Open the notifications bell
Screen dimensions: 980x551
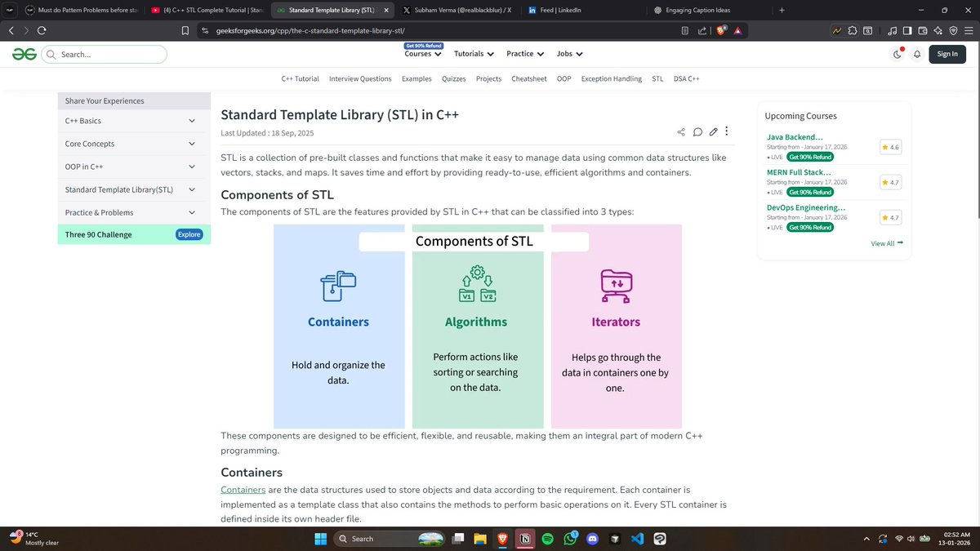coord(917,54)
